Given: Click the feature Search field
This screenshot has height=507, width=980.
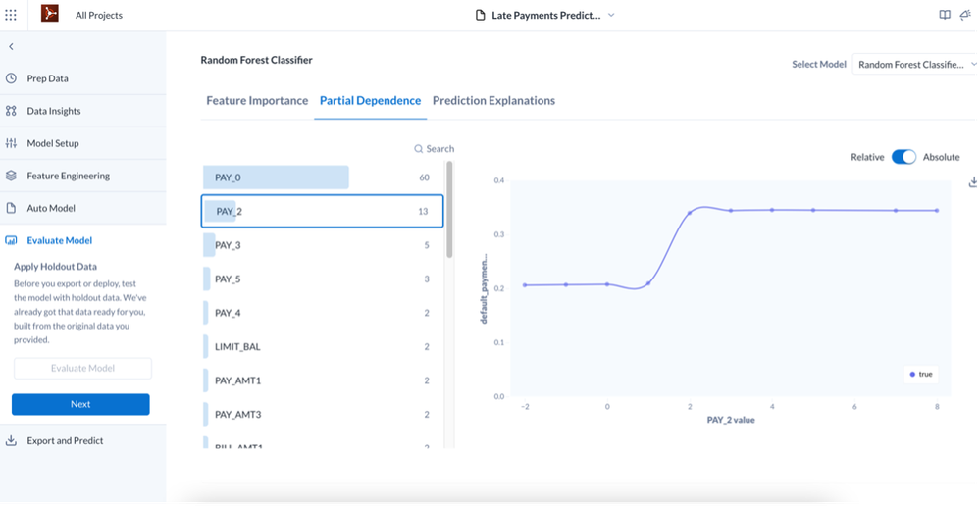Looking at the screenshot, I should (x=435, y=149).
